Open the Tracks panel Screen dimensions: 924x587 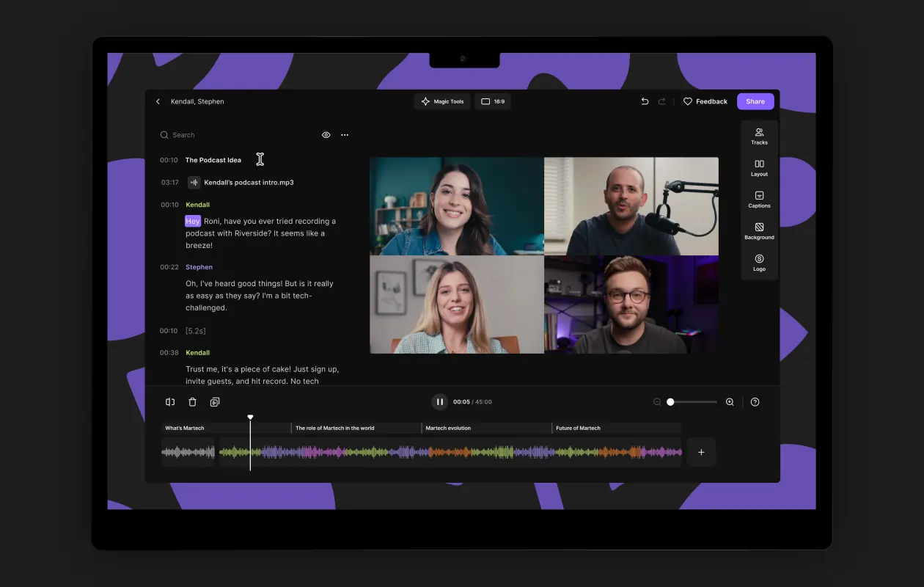point(759,136)
